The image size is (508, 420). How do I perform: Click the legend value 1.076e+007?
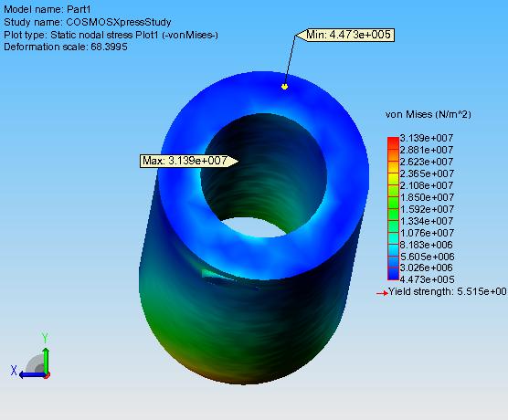coord(427,233)
